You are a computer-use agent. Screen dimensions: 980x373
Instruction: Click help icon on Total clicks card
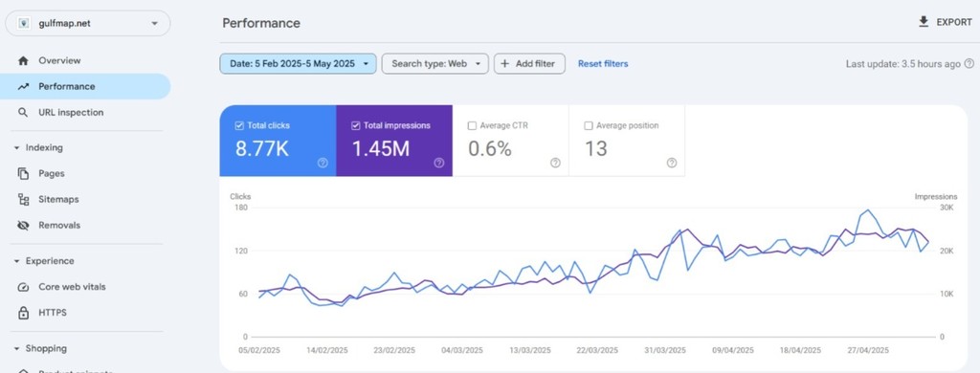pos(323,163)
